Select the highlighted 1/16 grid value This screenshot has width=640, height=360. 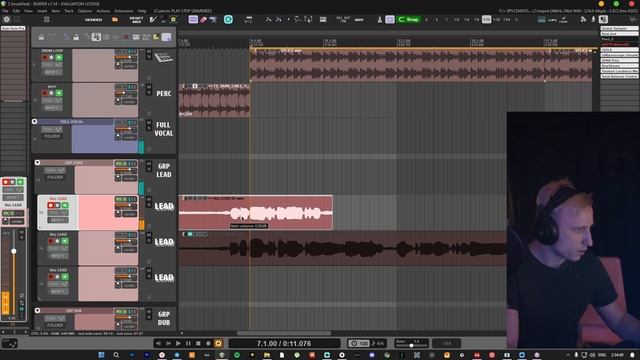[486, 19]
